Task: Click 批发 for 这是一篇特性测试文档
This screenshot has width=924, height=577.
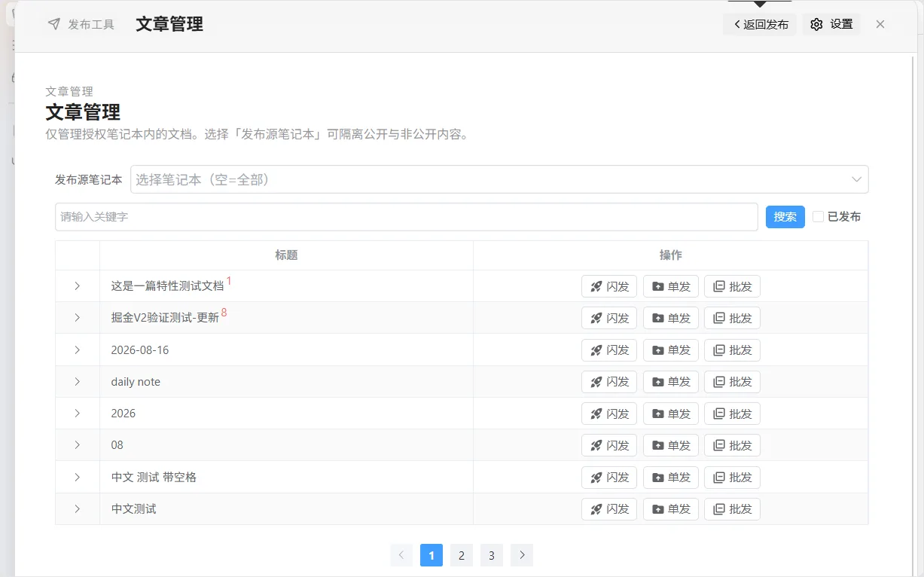Action: tap(732, 286)
